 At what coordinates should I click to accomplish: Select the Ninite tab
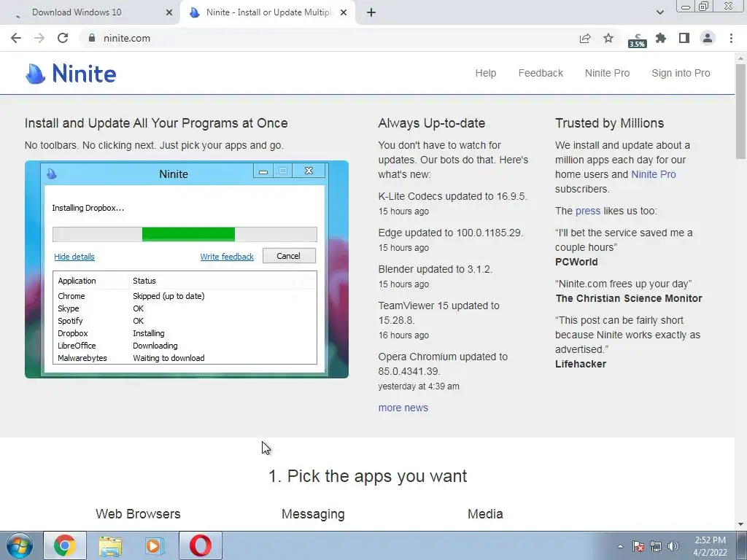click(267, 12)
